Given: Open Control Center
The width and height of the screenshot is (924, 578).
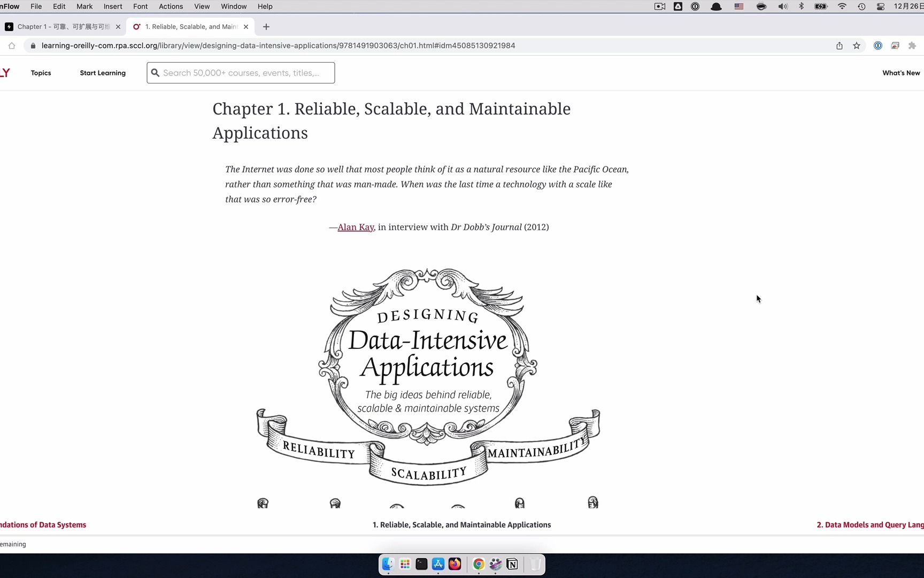Looking at the screenshot, I should 881,6.
